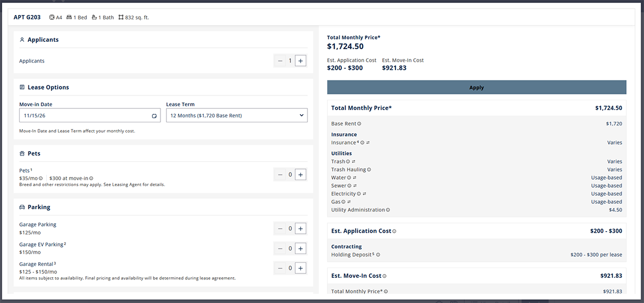
Task: Open the Lease Term dropdown
Action: pyautogui.click(x=237, y=115)
